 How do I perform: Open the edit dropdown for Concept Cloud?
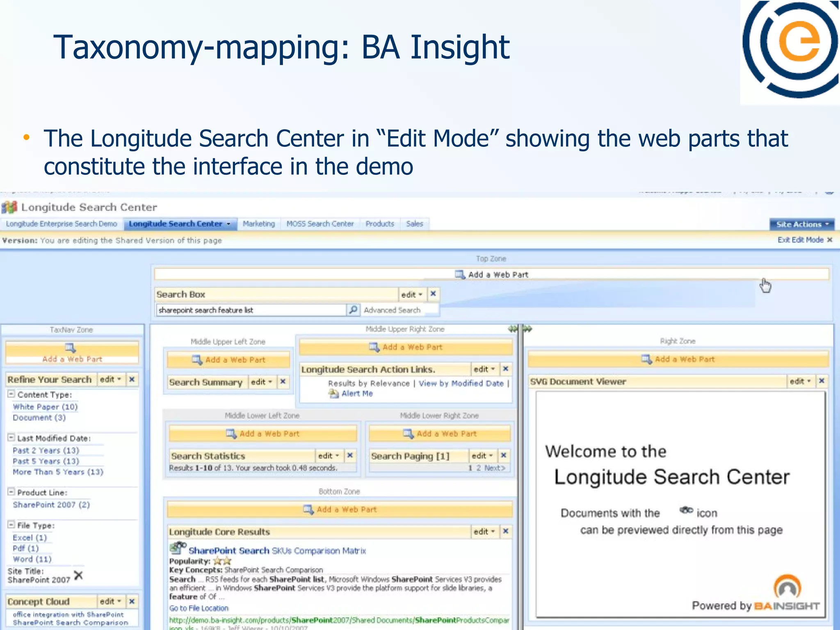coord(111,601)
